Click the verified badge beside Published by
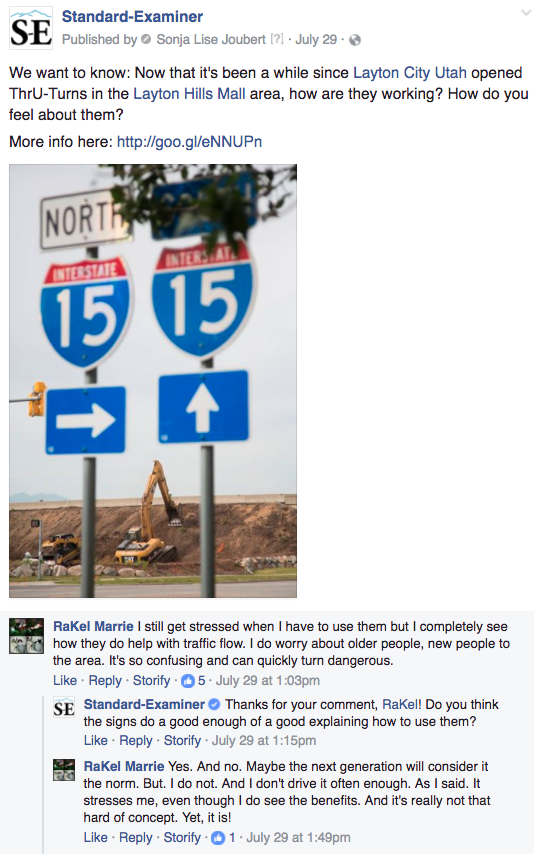 (x=145, y=40)
